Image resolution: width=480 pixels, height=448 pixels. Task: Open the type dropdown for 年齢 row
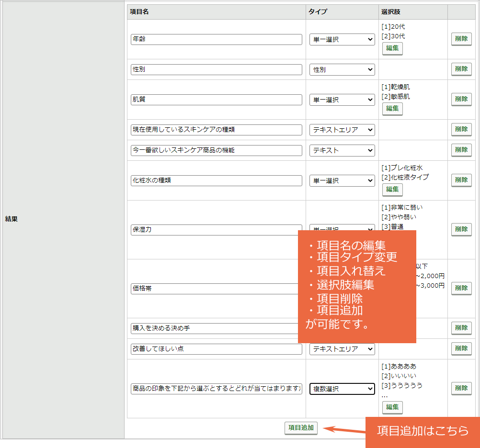(342, 39)
